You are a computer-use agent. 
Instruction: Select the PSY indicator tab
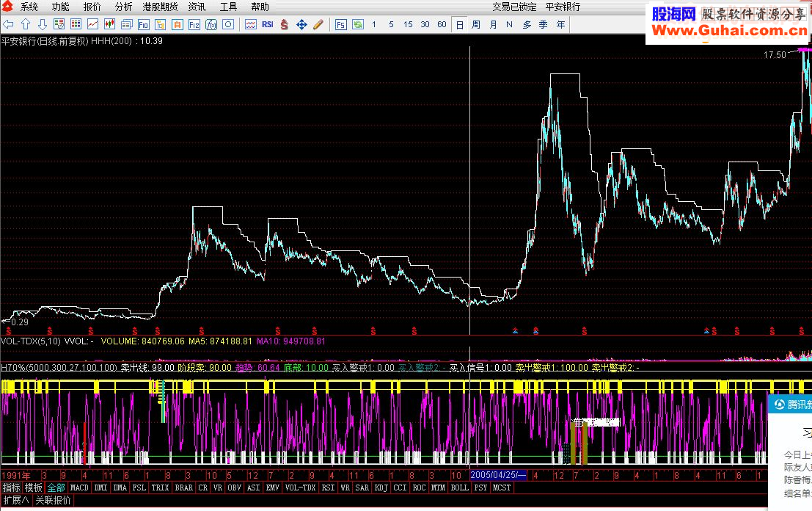pos(480,488)
